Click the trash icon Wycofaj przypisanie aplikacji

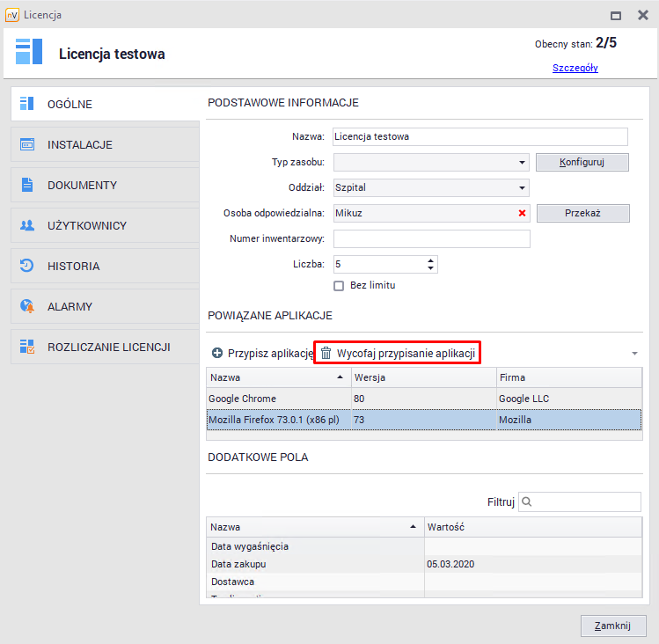click(326, 353)
